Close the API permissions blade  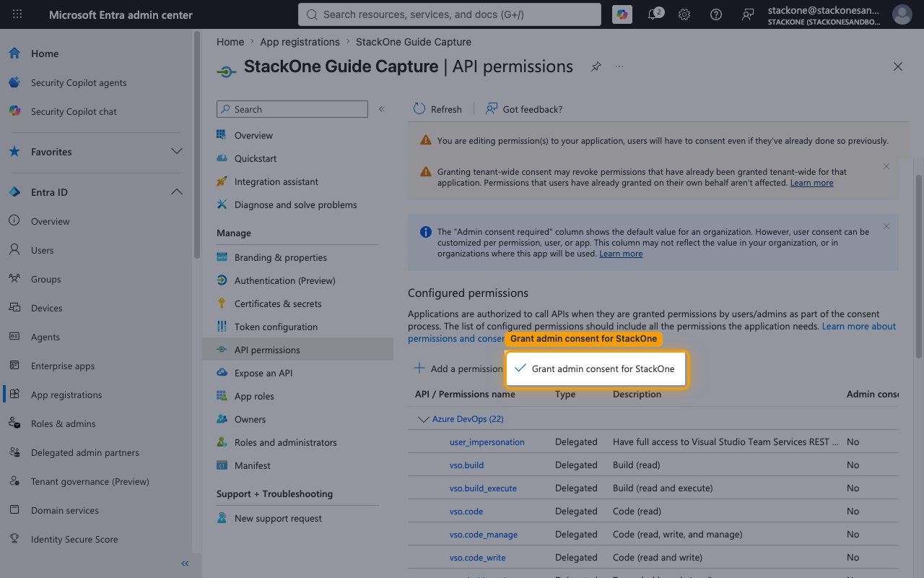pos(898,66)
